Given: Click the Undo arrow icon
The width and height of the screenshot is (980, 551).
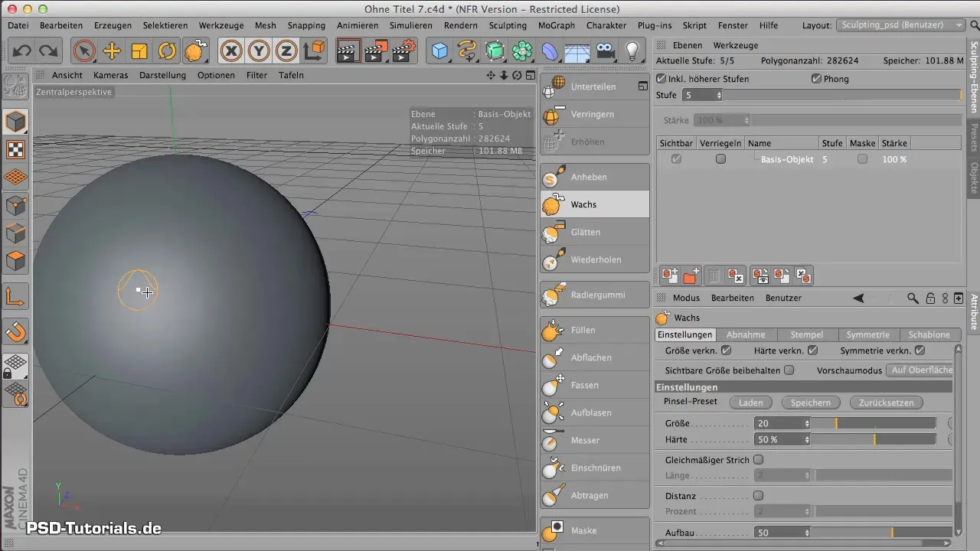Looking at the screenshot, I should [22, 51].
